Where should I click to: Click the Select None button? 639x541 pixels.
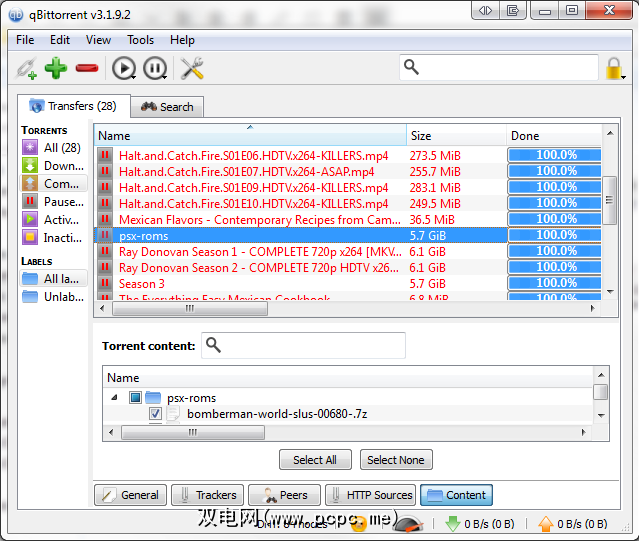[396, 460]
